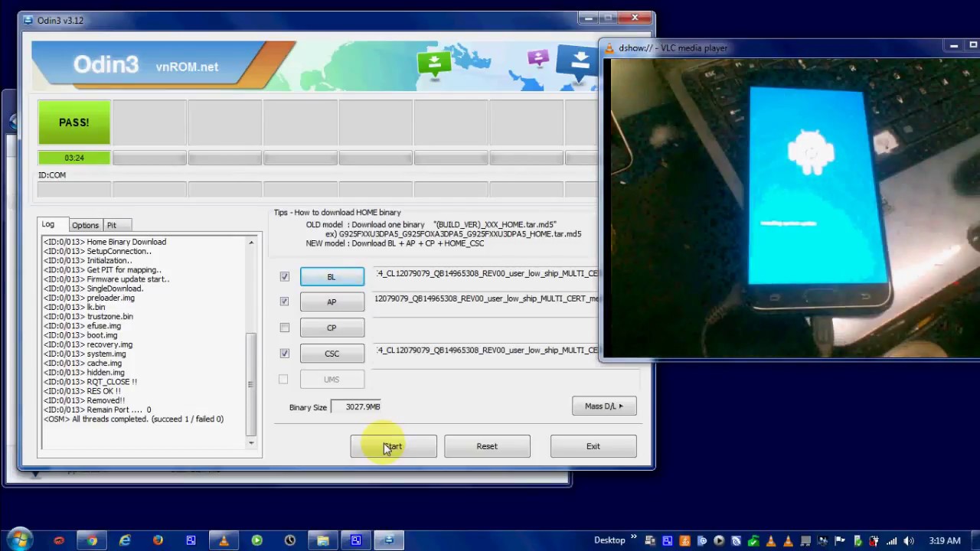Browse for an AP firmware file

(x=332, y=302)
